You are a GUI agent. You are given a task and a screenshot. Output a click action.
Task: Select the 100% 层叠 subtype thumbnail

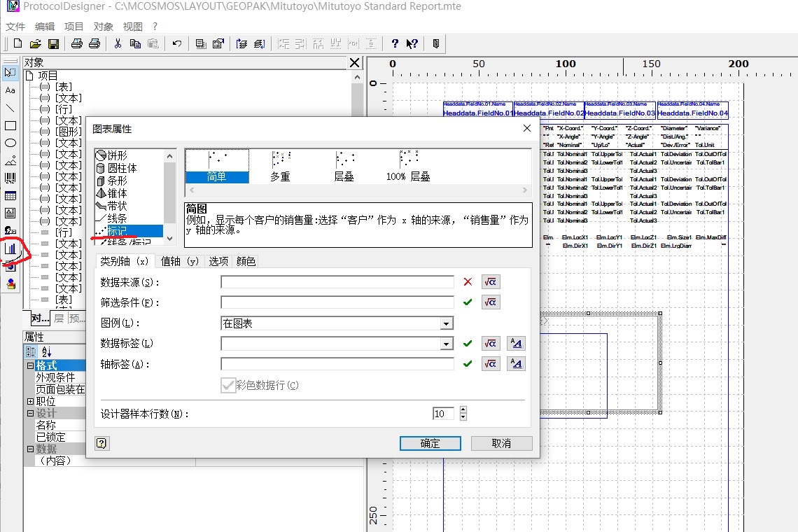pyautogui.click(x=408, y=166)
